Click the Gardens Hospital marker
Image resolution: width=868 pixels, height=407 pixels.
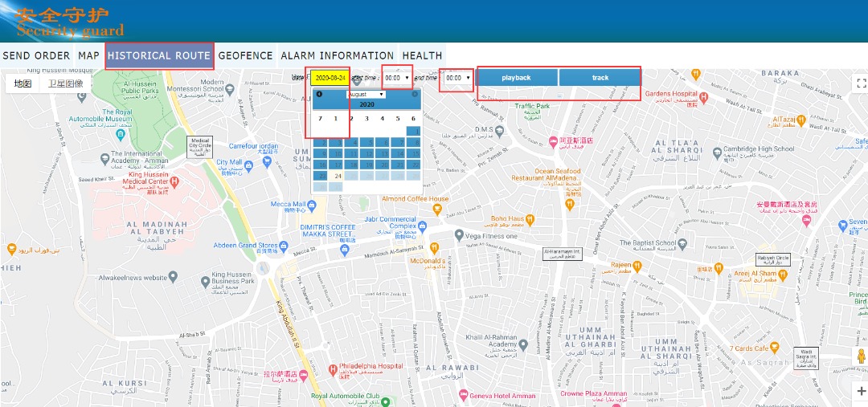[703, 97]
